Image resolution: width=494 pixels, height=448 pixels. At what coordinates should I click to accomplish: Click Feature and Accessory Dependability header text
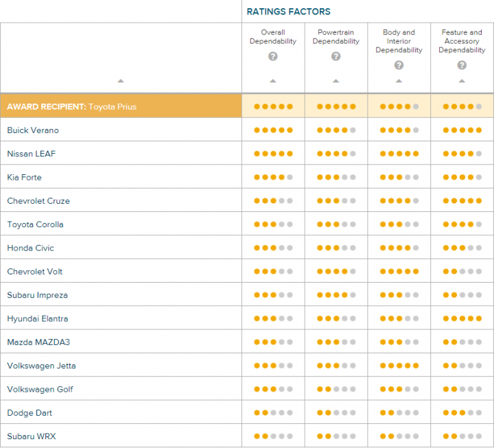click(462, 41)
